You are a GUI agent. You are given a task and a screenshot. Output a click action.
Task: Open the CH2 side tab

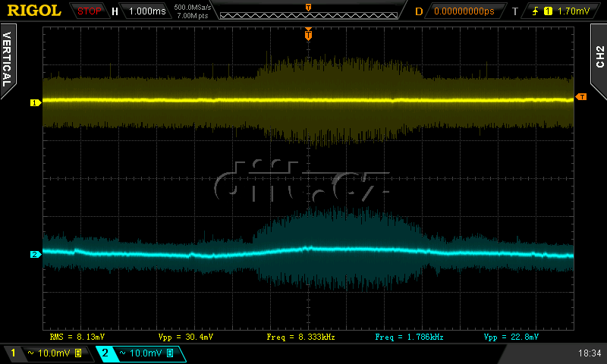tap(599, 57)
